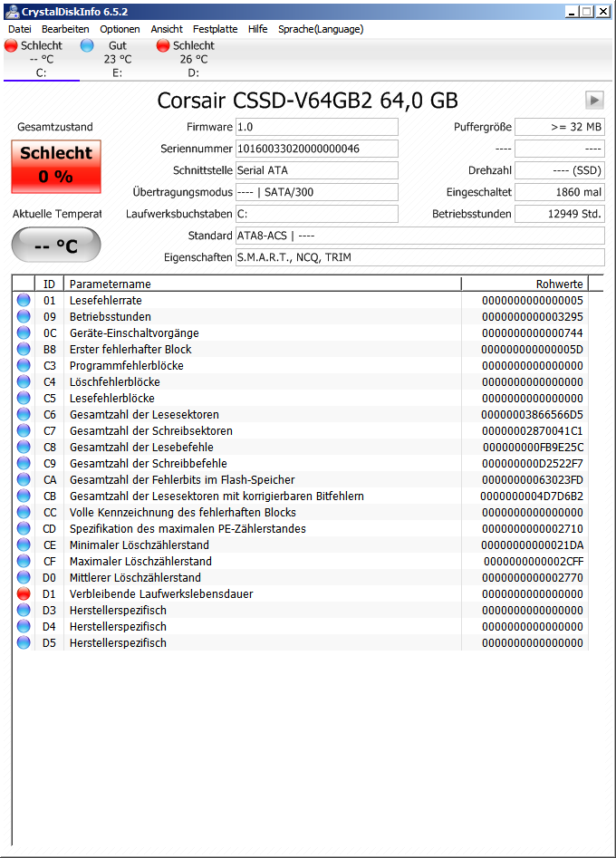
Task: Select drive D: tab with Schlecht status
Action: coord(193,59)
